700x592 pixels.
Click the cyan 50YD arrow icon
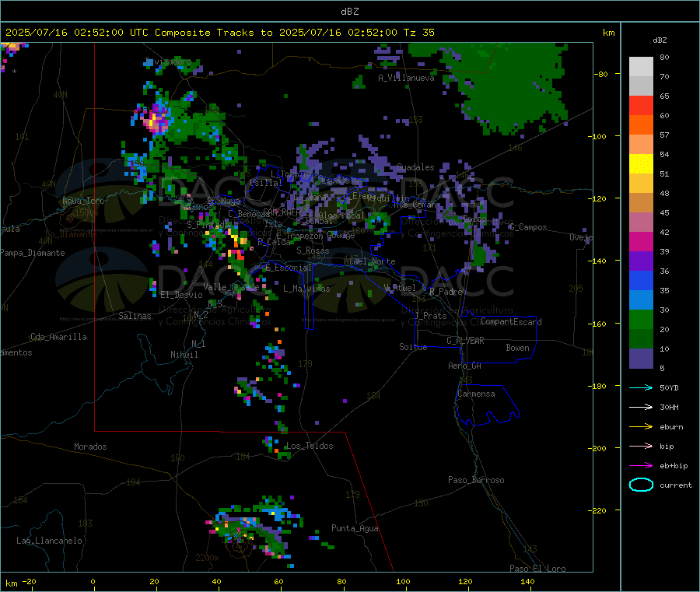click(641, 387)
